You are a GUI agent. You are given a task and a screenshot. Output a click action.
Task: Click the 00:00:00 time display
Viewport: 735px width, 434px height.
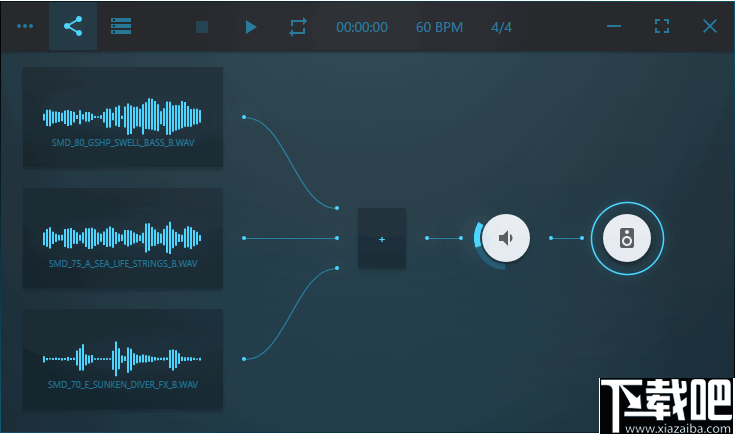pyautogui.click(x=362, y=27)
